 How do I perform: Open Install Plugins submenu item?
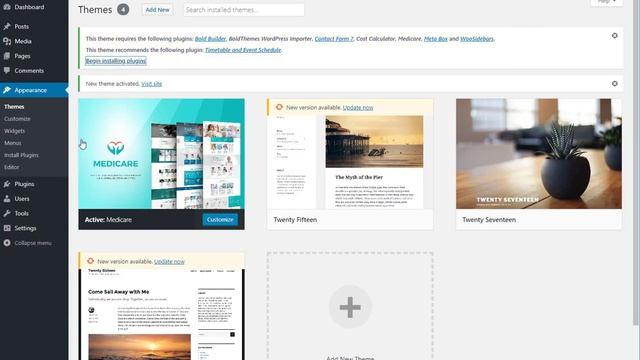click(21, 155)
